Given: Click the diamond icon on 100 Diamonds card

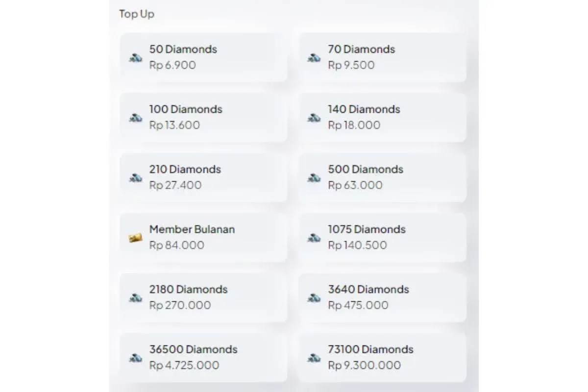Looking at the screenshot, I should pos(135,117).
